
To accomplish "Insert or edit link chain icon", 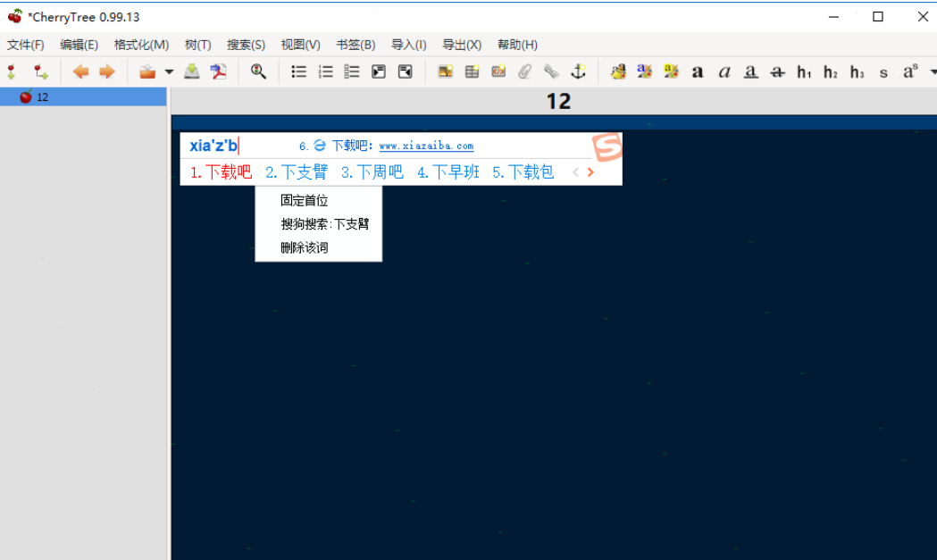I will pyautogui.click(x=551, y=71).
